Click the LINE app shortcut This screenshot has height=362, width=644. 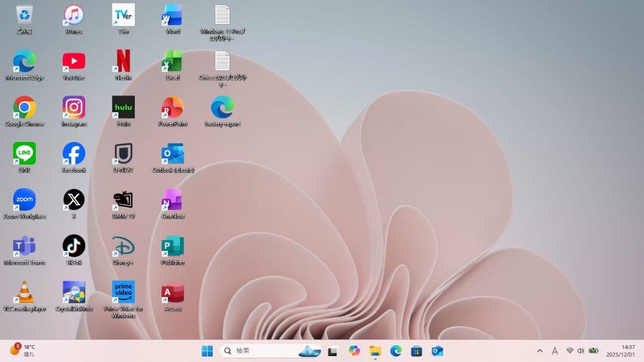coord(24,154)
